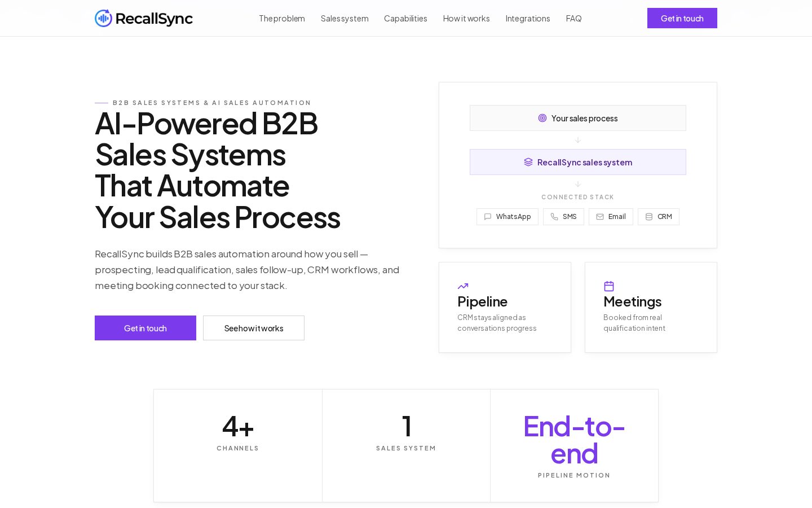Click See how it works button
This screenshot has height=508, width=812.
coord(254,328)
